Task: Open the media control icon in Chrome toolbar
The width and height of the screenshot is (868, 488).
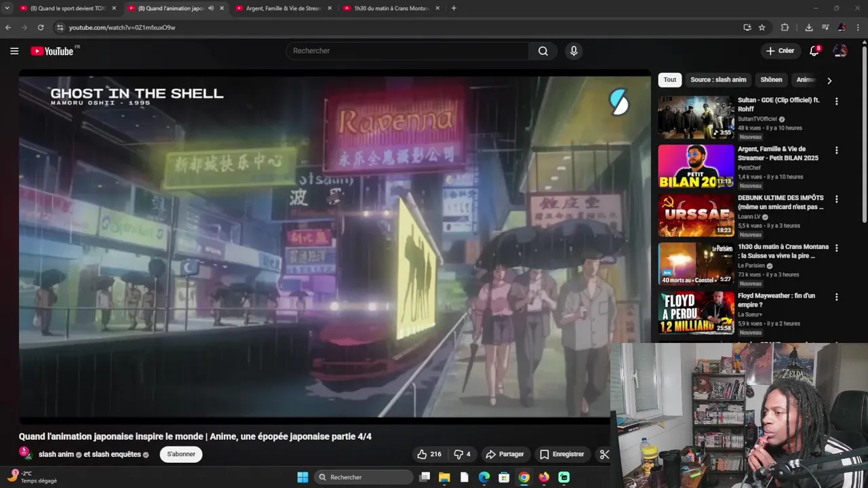Action: pos(825,27)
